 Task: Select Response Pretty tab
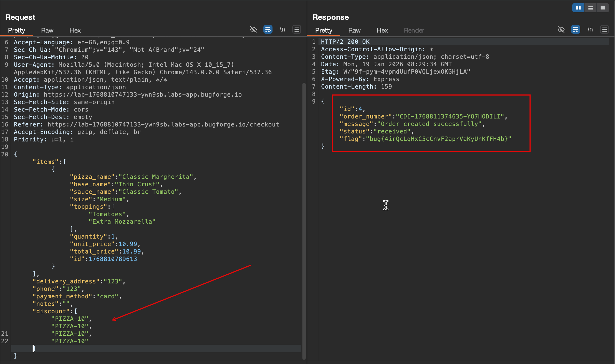[x=324, y=30]
